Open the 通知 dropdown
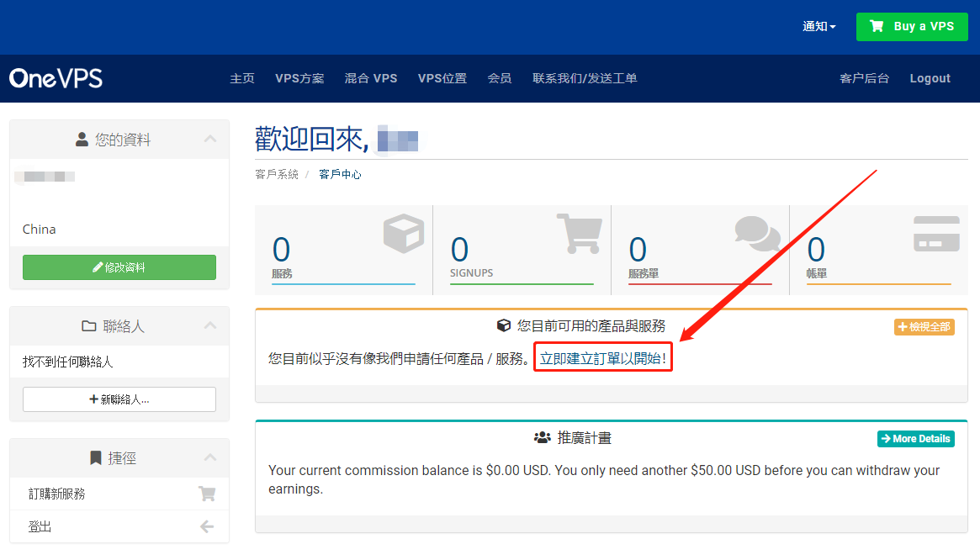 (x=818, y=27)
